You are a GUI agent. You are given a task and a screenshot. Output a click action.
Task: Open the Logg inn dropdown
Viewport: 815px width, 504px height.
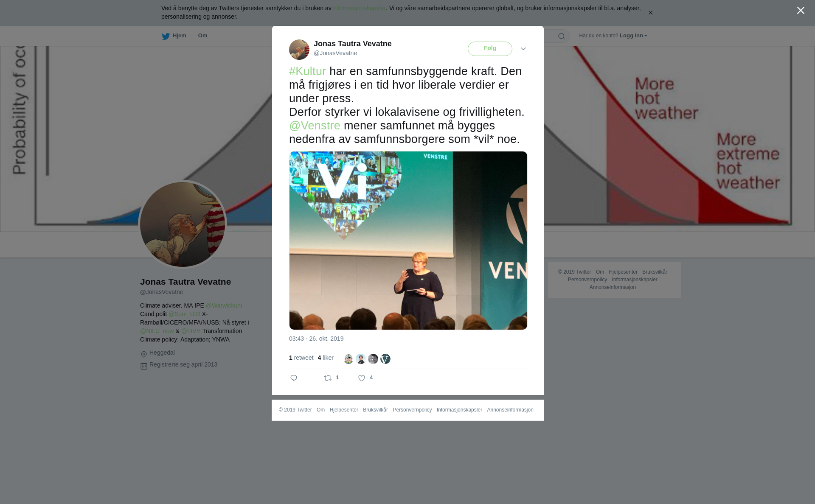pyautogui.click(x=633, y=36)
